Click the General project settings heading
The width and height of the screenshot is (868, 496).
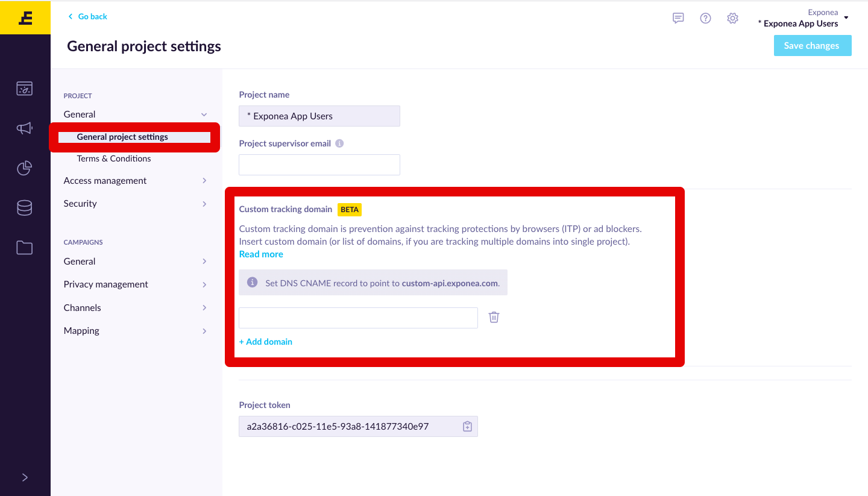pyautogui.click(x=144, y=46)
